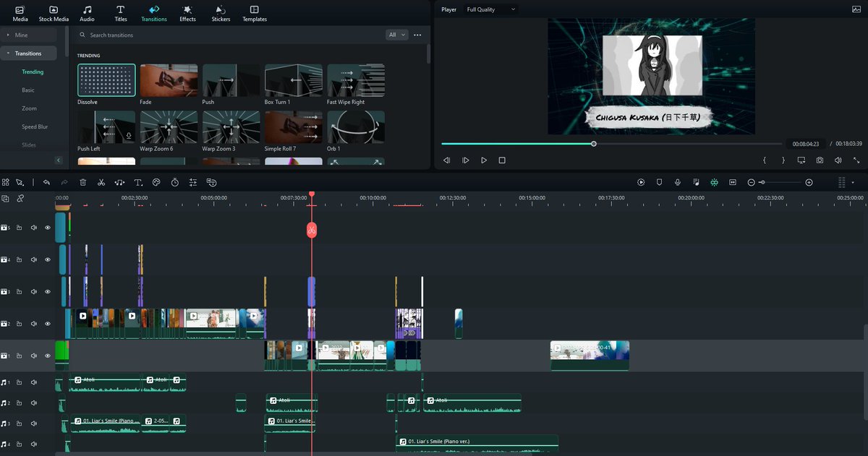Adjust player volume speaker icon
868x456 pixels.
click(x=838, y=160)
